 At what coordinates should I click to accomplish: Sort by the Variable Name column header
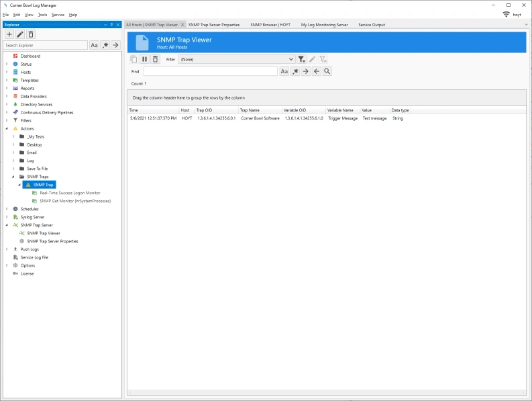point(343,110)
